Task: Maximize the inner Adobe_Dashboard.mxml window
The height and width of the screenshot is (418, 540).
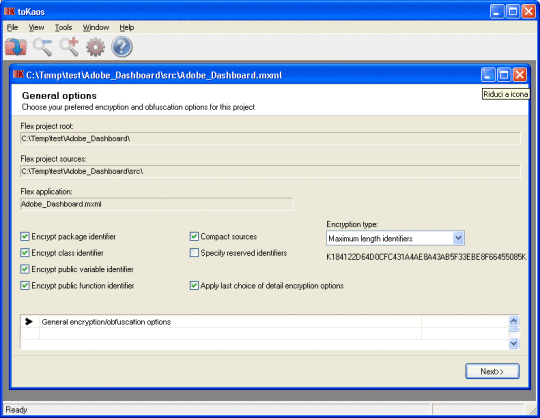Action: click(x=504, y=74)
